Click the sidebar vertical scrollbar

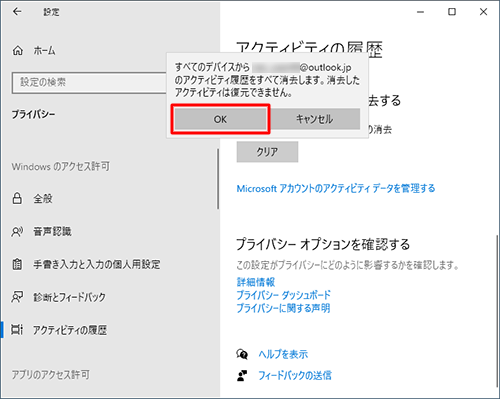pyautogui.click(x=218, y=179)
